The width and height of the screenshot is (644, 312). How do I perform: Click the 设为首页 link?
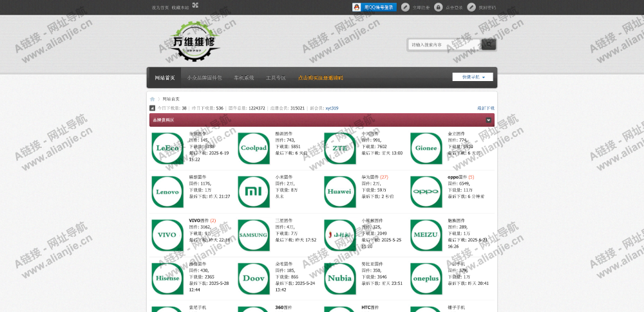point(160,7)
